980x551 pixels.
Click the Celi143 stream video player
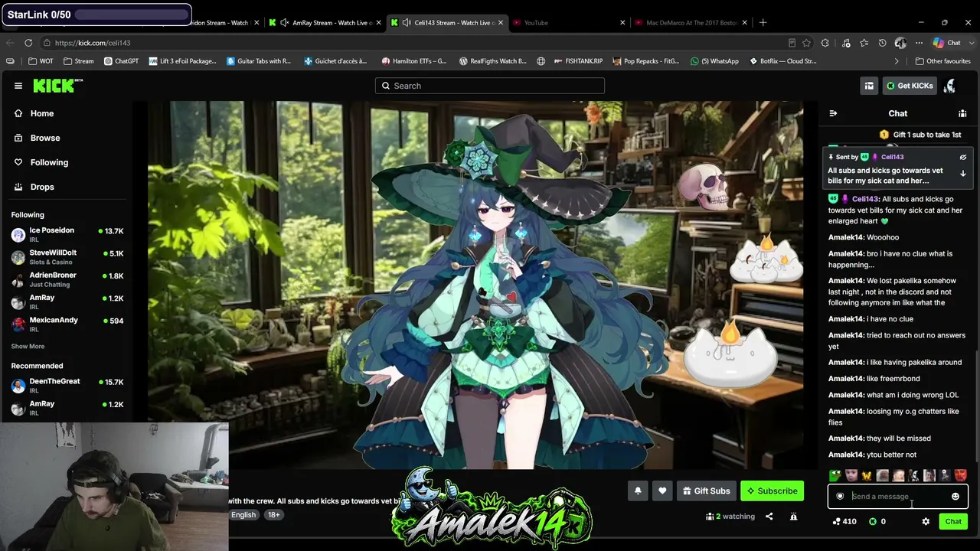coord(475,285)
